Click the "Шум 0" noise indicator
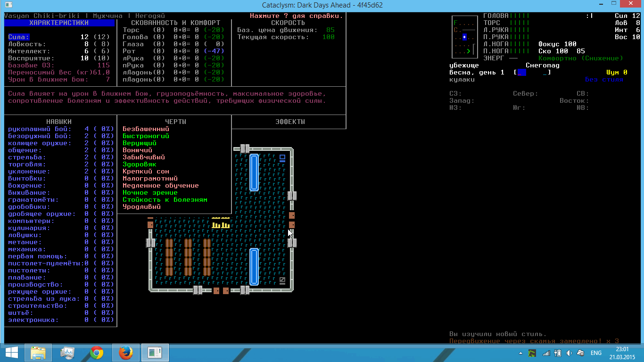644x362 pixels. tap(617, 72)
